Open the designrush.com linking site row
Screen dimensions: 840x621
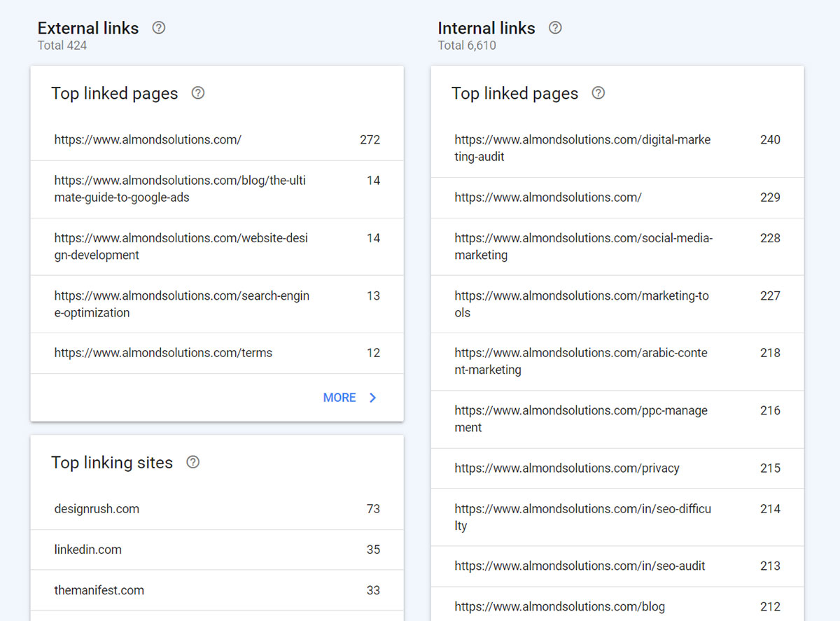point(217,509)
